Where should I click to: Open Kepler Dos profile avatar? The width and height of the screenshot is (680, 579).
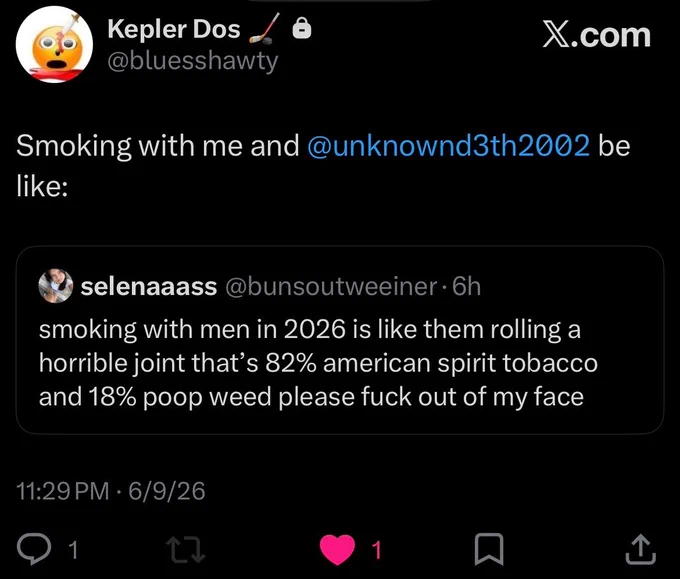(x=55, y=44)
